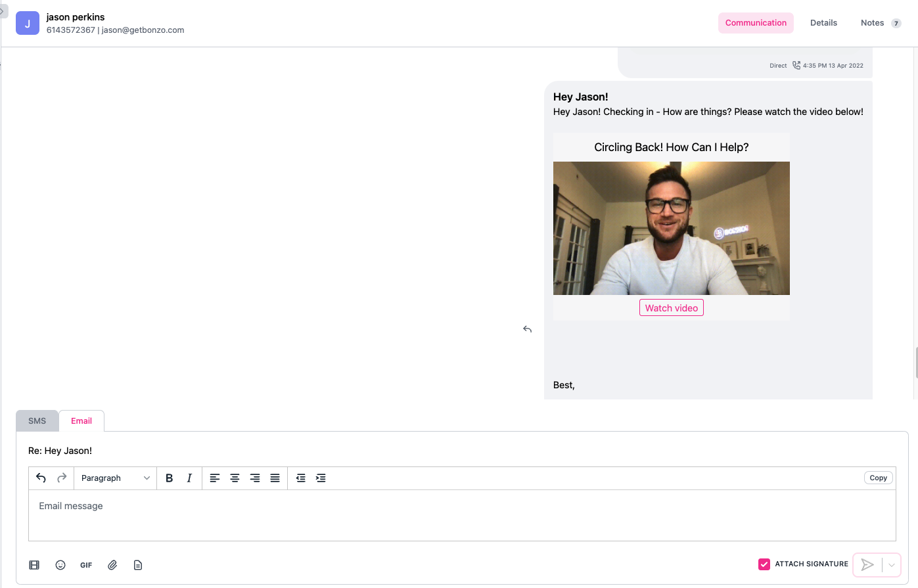Image resolution: width=918 pixels, height=588 pixels.
Task: Click the video thumbnail of the man
Action: [x=672, y=229]
